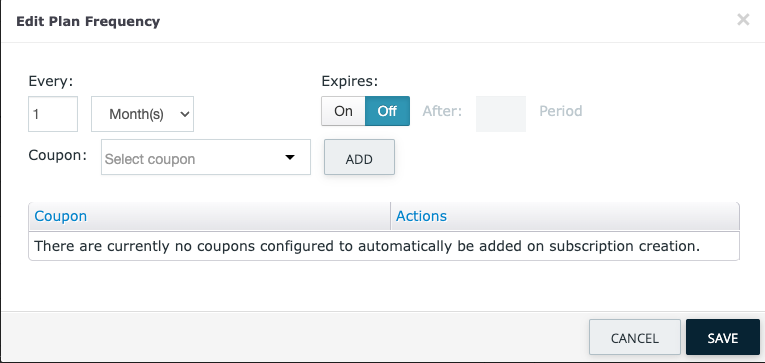Click the Coupon: field label
The width and height of the screenshot is (765, 363).
tap(58, 155)
